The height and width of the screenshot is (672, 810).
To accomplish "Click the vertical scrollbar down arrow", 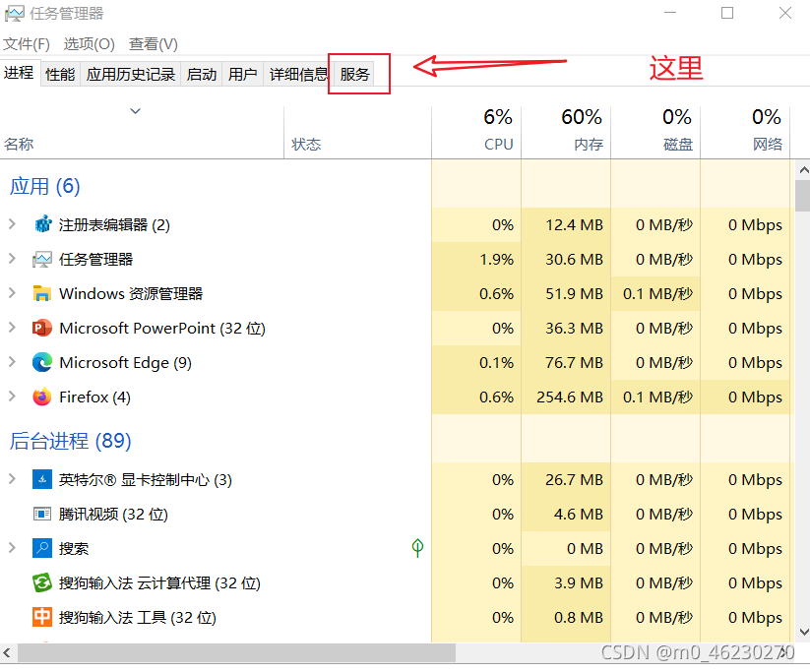I will coord(803,633).
